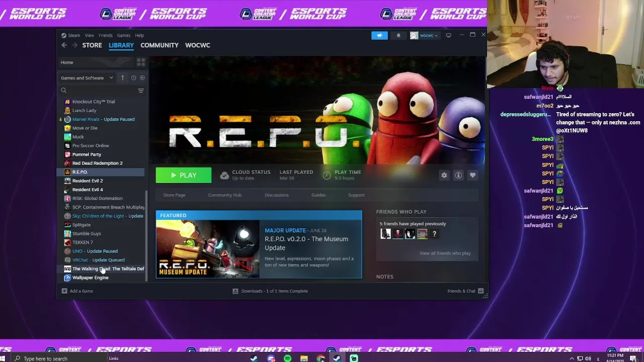This screenshot has height=362, width=644.
Task: Select Resident Evil 4 in list
Action: [88, 190]
